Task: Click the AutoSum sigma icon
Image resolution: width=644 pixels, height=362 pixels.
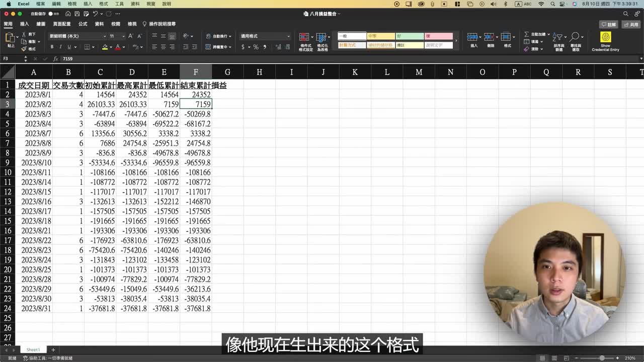Action: point(527,34)
